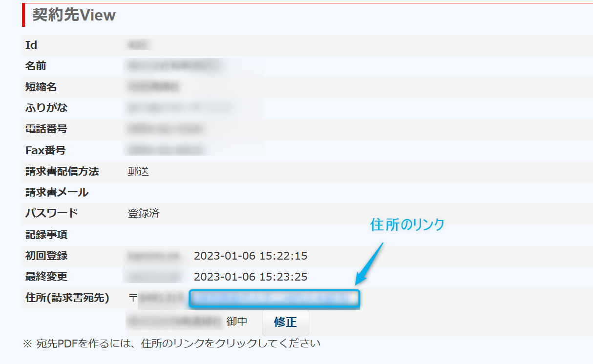The width and height of the screenshot is (593, 364).
Task: Click the 短縮名 row label
Action: click(41, 87)
